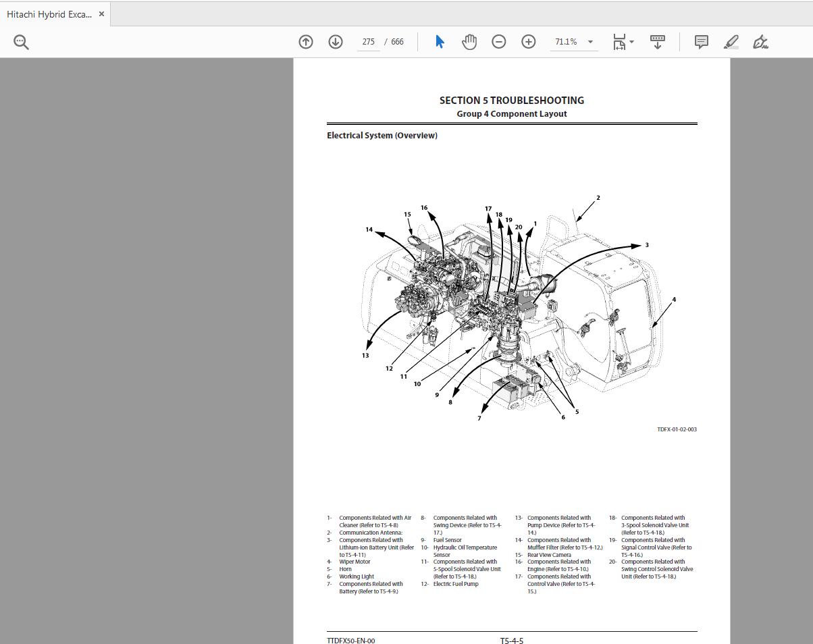Screen dimensions: 813x644
Task: Go to the previous page with up arrow
Action: coord(305,41)
